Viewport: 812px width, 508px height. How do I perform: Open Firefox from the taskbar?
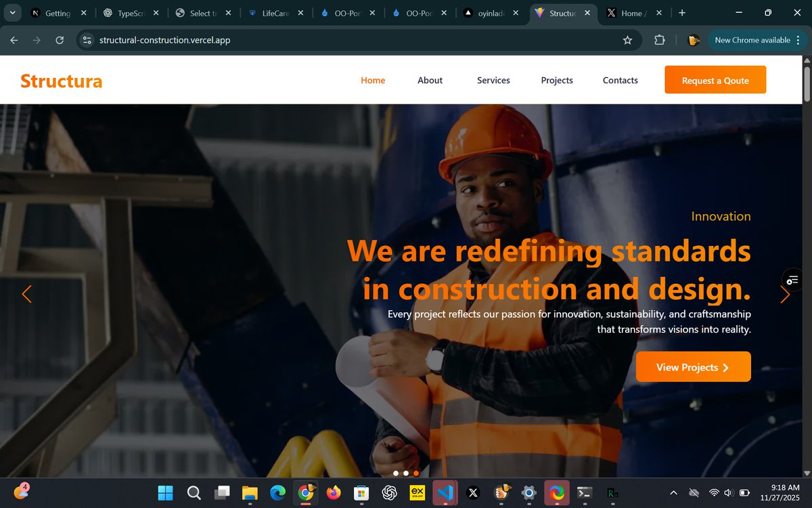[x=333, y=492]
